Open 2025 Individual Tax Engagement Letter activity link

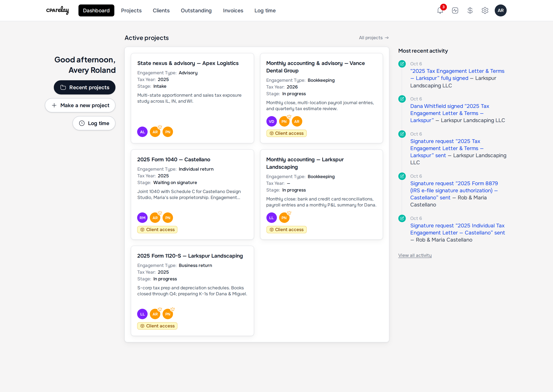457,229
